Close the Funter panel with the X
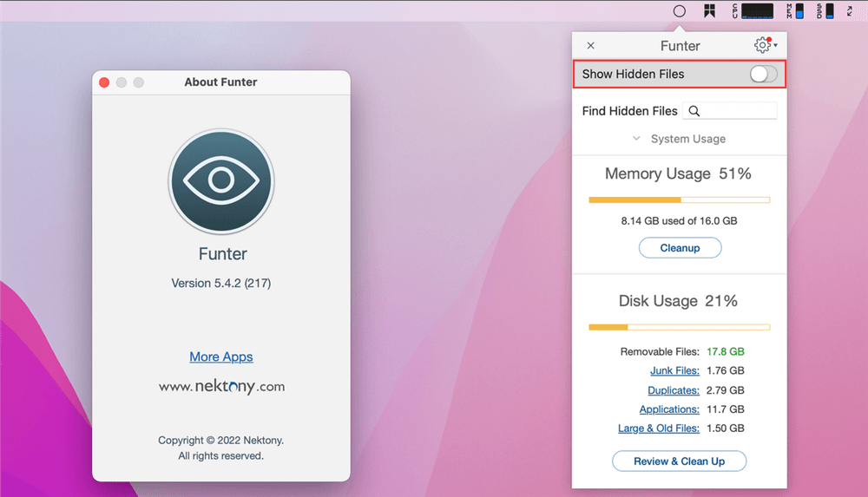This screenshot has height=497, width=868. coord(591,46)
